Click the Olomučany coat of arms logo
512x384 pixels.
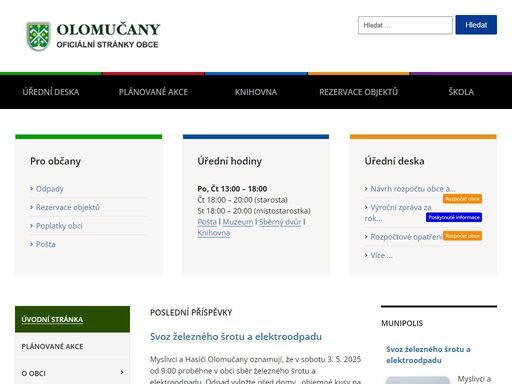(x=38, y=36)
